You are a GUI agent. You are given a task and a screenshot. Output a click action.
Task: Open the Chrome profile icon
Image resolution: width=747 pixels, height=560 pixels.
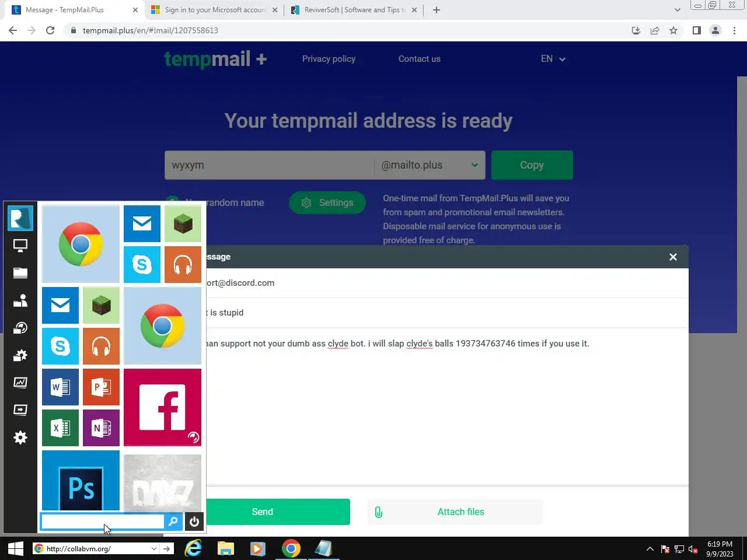tap(715, 30)
